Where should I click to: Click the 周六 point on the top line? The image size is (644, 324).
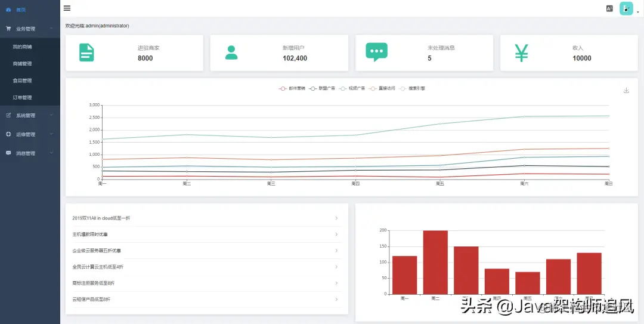(x=524, y=116)
